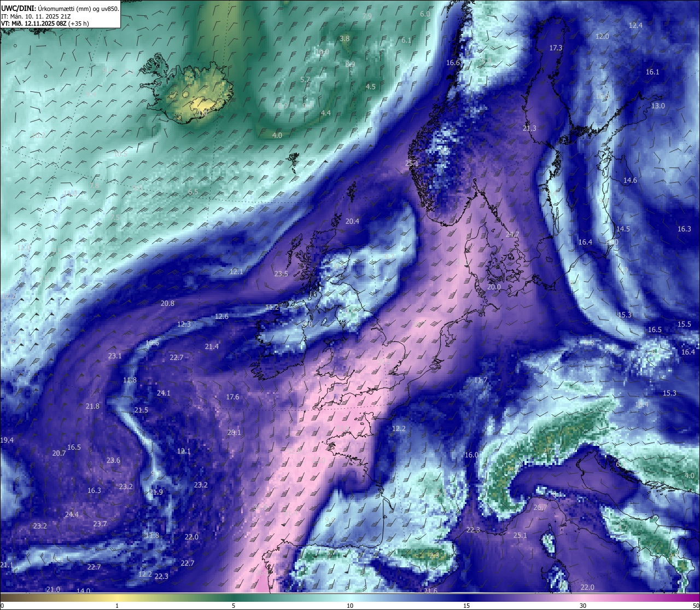
Task: Click the 21.4 value on the map
Action: pos(212,346)
